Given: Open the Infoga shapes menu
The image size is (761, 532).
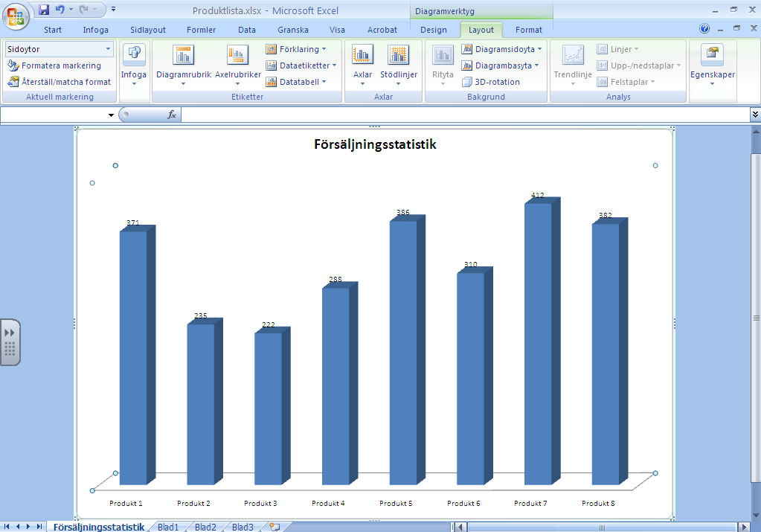Looking at the screenshot, I should (133, 66).
